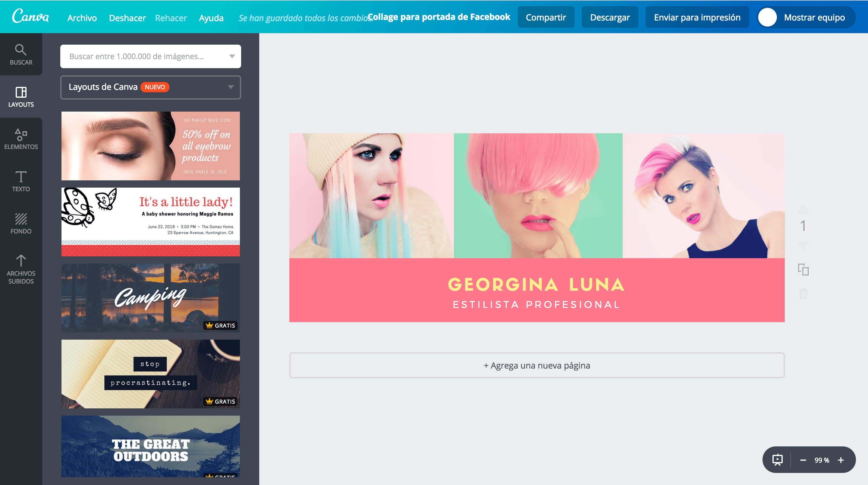This screenshot has height=485, width=868.
Task: Open the Ayuda menu
Action: point(211,18)
